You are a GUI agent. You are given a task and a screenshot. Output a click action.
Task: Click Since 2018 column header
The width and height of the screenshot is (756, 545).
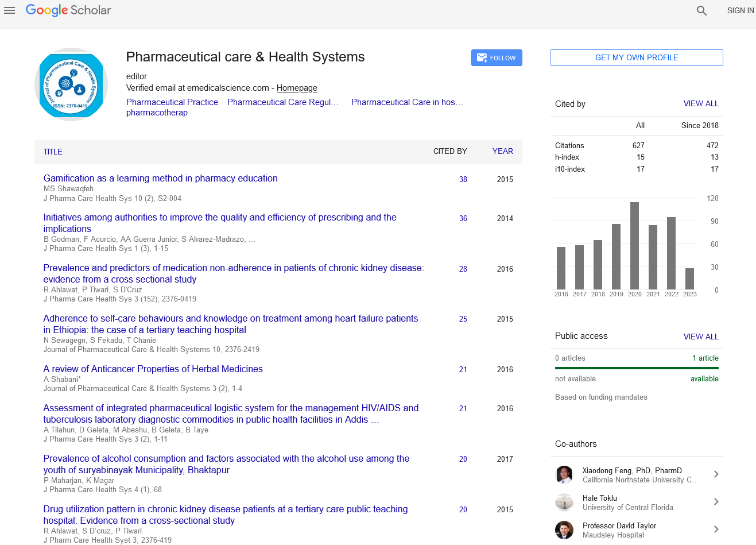pyautogui.click(x=700, y=125)
